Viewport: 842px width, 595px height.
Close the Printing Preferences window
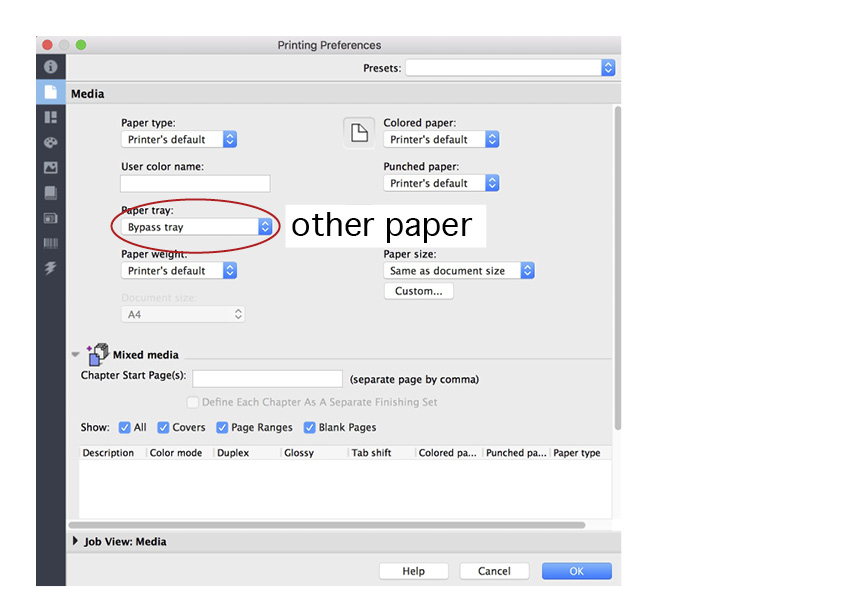coord(47,45)
